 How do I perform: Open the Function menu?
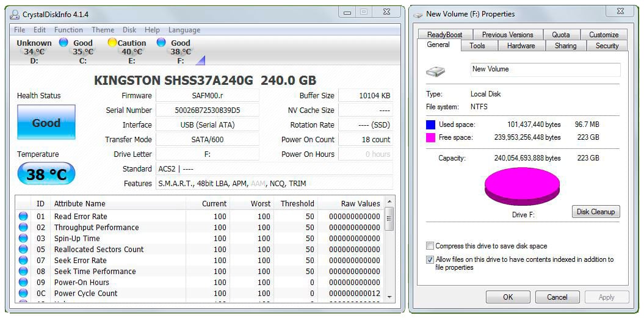(68, 30)
